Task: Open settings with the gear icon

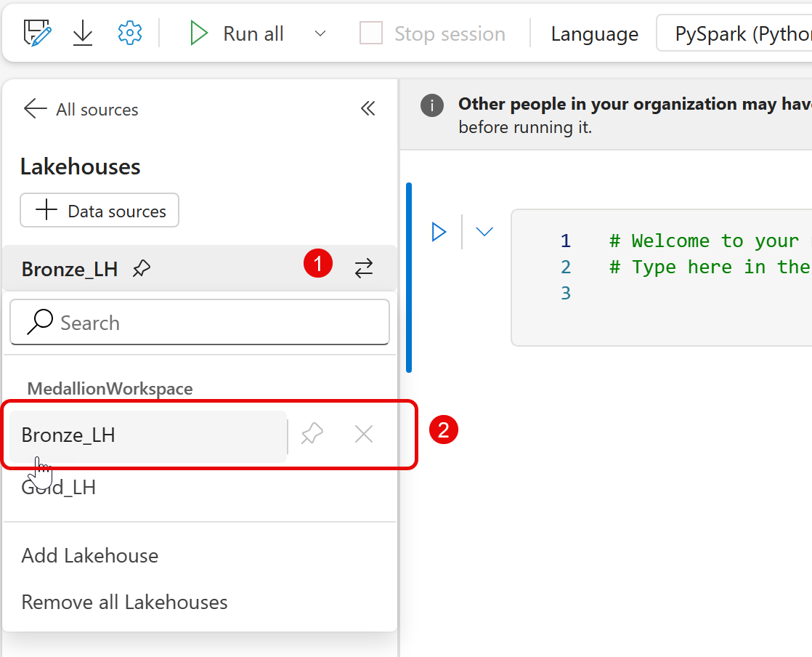Action: tap(129, 33)
